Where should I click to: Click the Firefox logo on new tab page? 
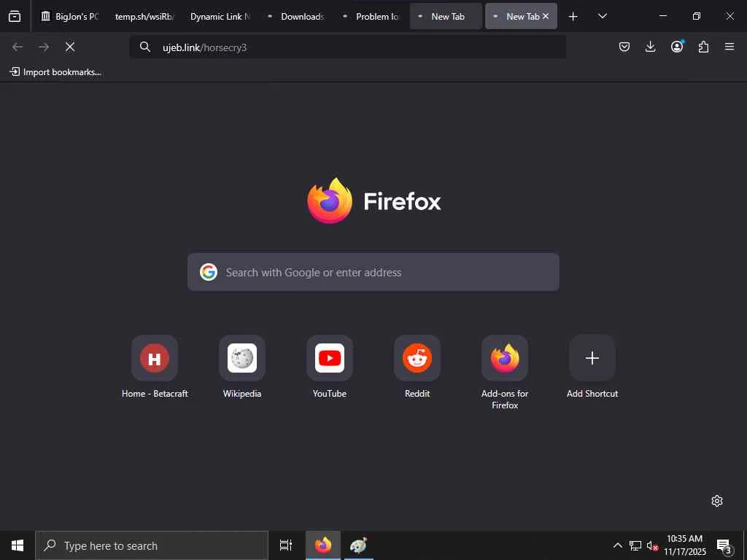tap(374, 201)
